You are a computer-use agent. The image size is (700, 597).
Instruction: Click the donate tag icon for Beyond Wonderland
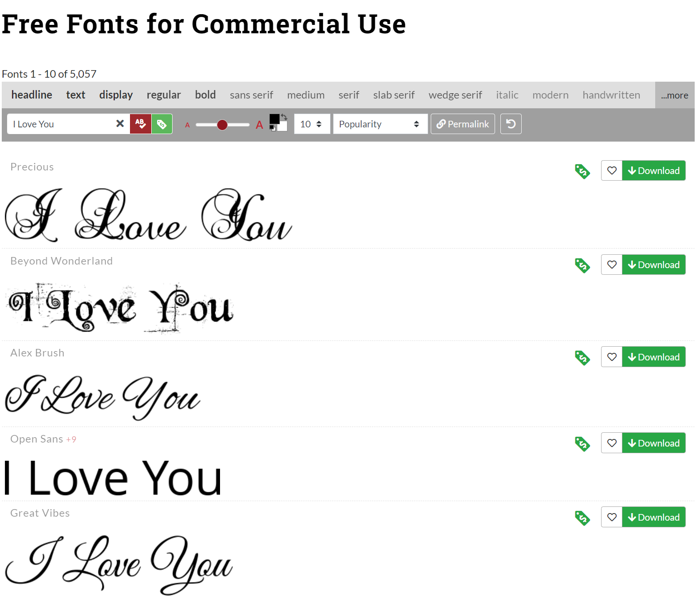[582, 265]
